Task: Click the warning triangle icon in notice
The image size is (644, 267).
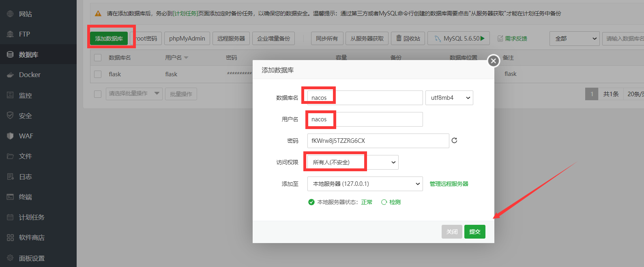Action: coord(98,13)
